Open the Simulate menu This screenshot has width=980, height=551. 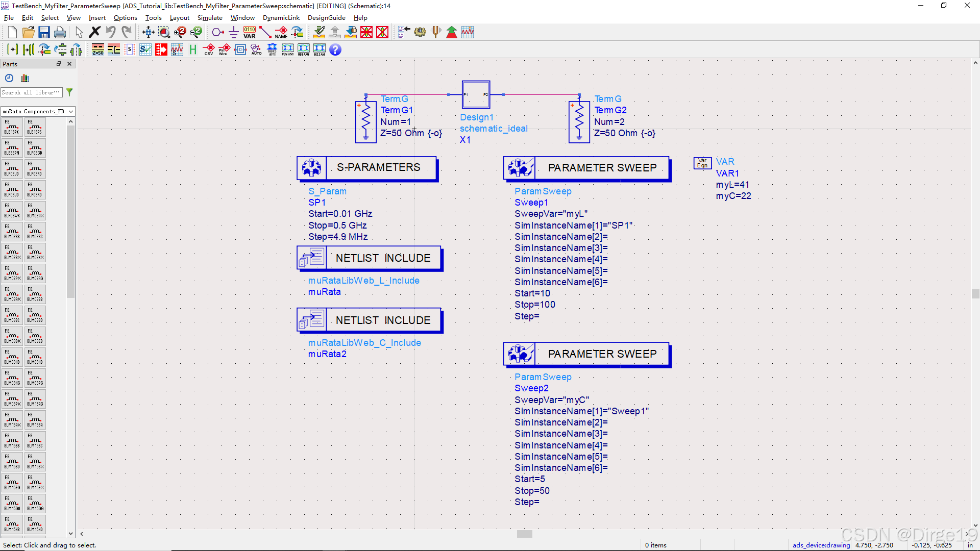(x=210, y=17)
